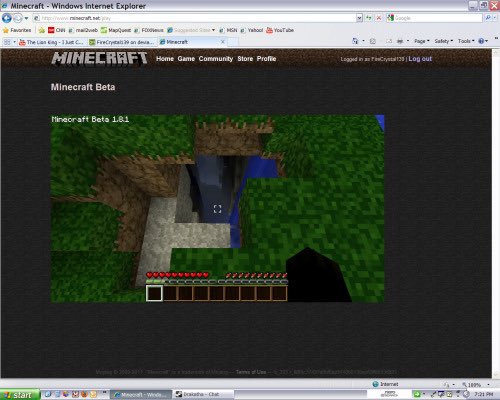Click the Minecraft Beta heading
The image size is (500, 400).
pos(83,87)
